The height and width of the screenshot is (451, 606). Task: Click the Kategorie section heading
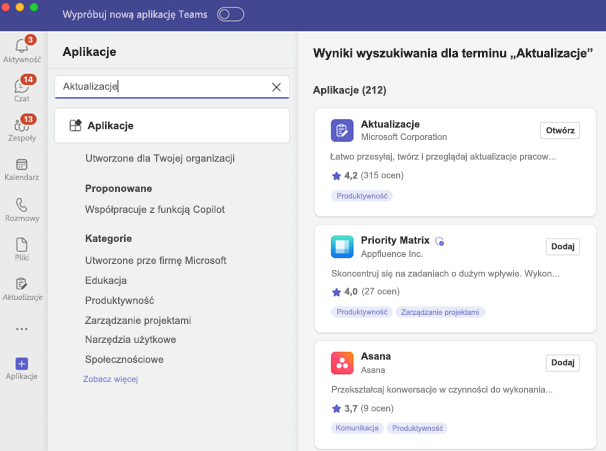[109, 238]
